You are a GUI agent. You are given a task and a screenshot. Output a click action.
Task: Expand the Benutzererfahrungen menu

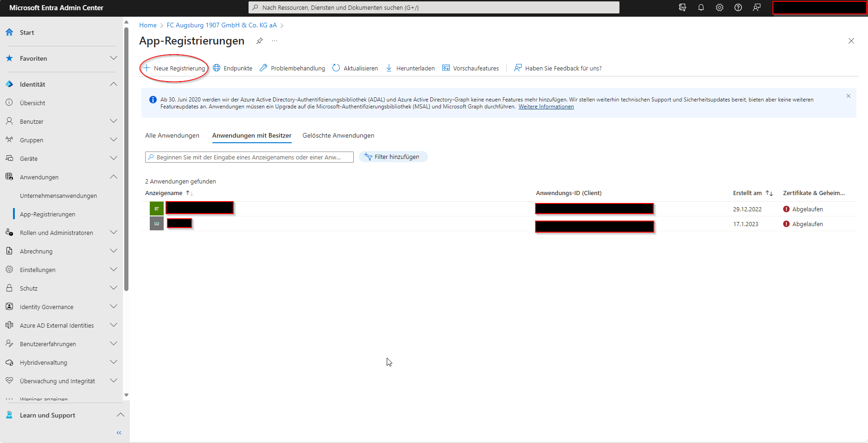click(114, 343)
